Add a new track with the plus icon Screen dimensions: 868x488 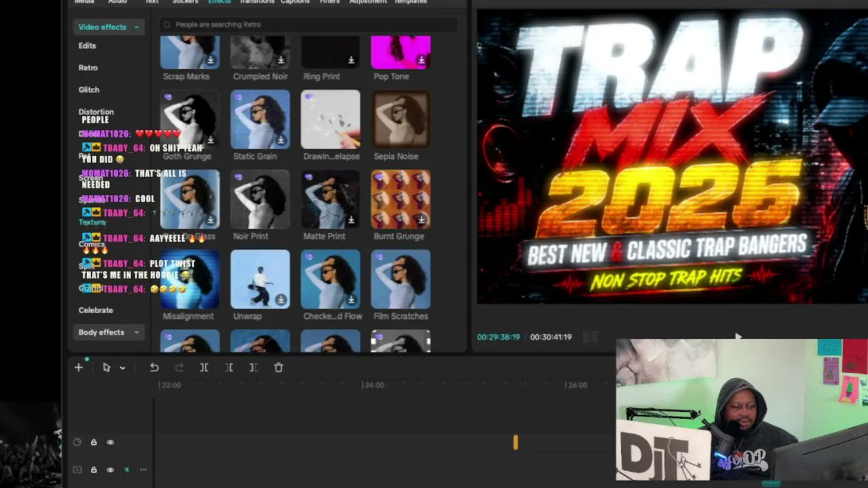point(79,367)
